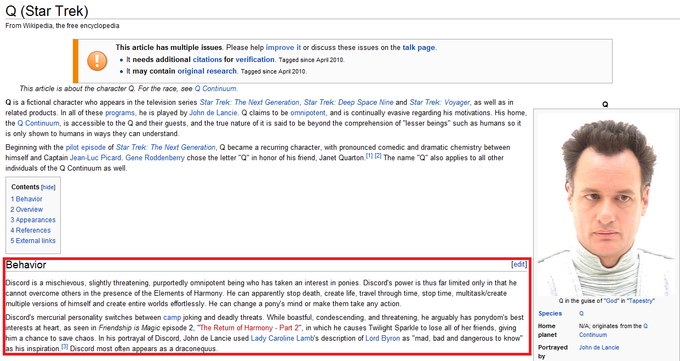680x361 pixels.
Task: Follow the citations link in the notice
Action: tap(207, 59)
